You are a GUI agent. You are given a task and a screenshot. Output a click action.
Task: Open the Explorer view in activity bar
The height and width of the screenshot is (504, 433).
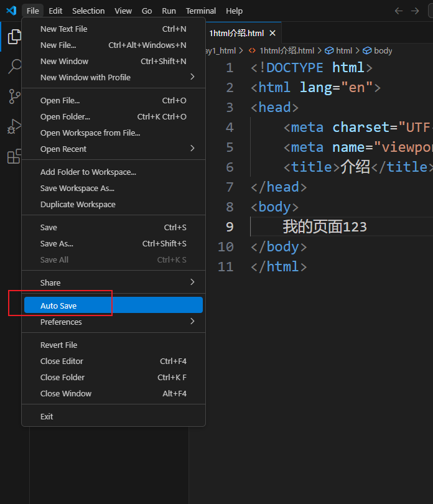[x=14, y=37]
